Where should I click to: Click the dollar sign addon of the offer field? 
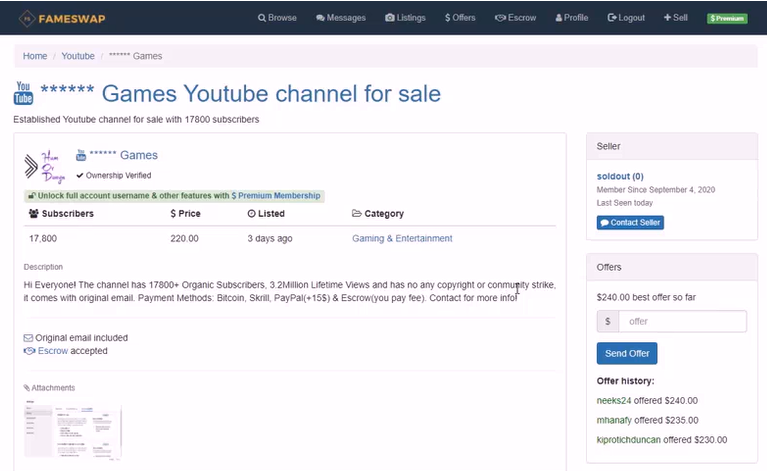point(608,321)
